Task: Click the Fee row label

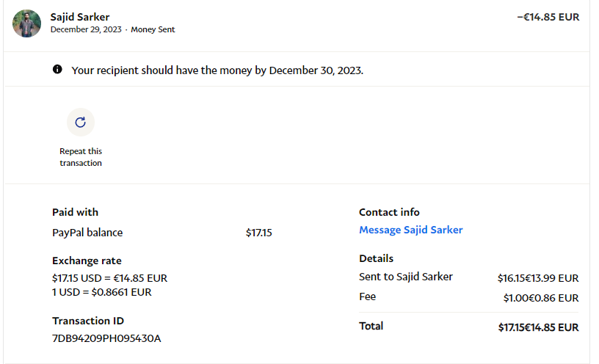Action: point(367,296)
